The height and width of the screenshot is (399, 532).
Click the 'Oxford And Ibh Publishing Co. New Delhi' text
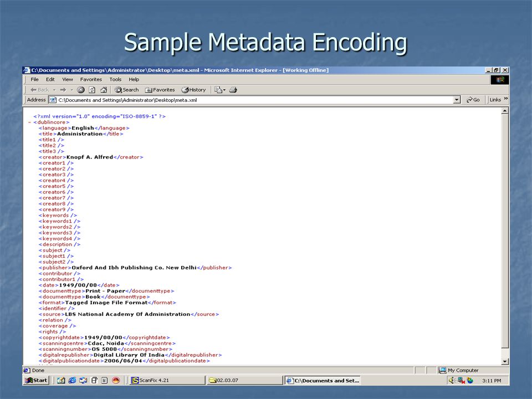click(134, 268)
